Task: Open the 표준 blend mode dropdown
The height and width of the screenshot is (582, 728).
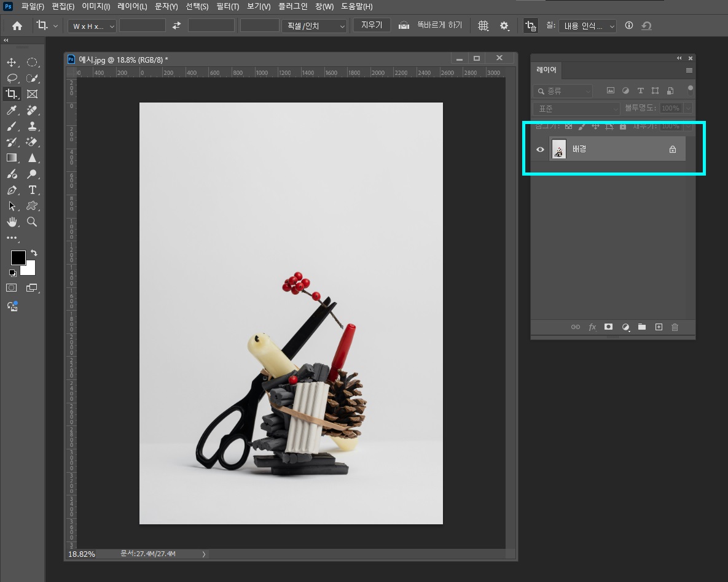Action: (x=576, y=109)
